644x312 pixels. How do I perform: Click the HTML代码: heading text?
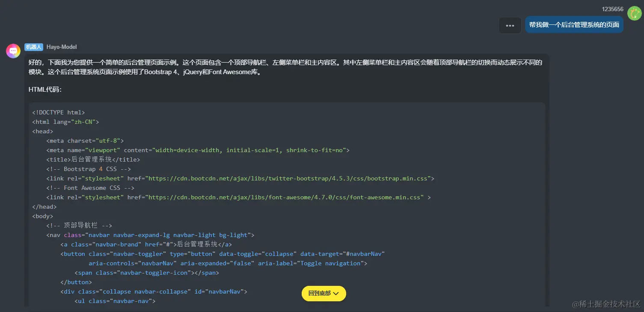pyautogui.click(x=45, y=90)
